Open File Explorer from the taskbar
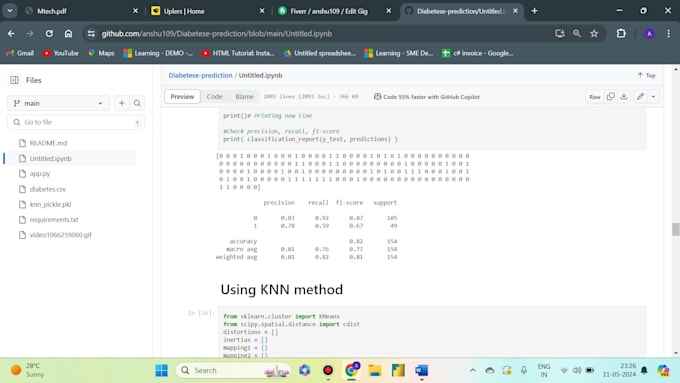The image size is (680, 383). click(374, 370)
